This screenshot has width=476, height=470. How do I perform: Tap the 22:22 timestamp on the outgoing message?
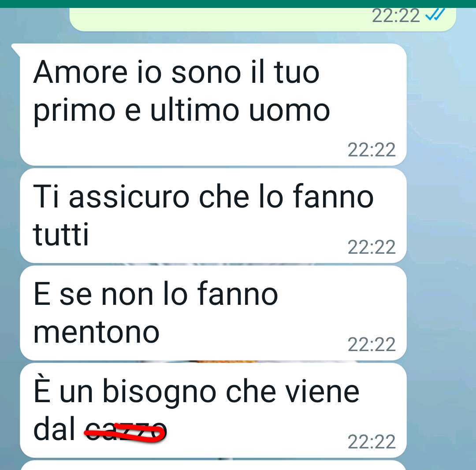396,15
